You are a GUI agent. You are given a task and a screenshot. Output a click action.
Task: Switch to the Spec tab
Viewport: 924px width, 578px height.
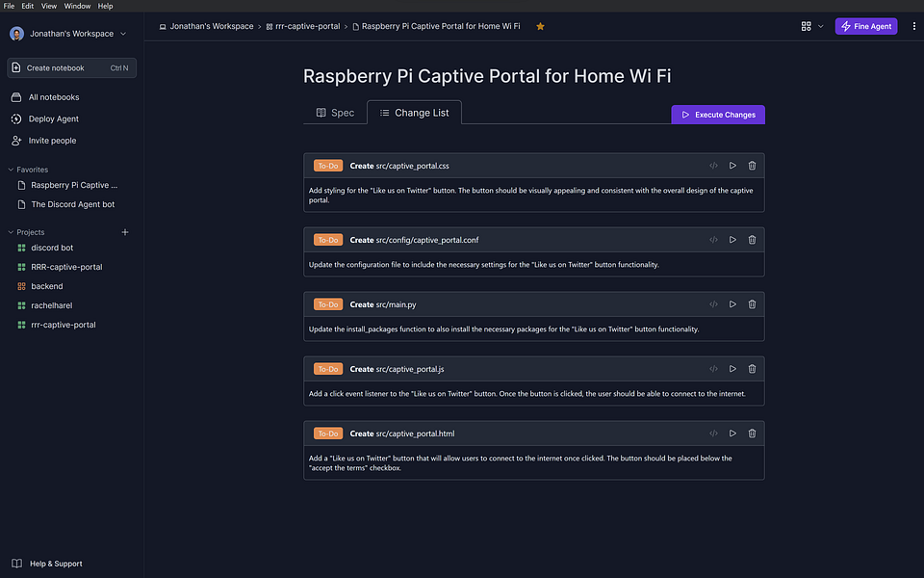pyautogui.click(x=335, y=112)
